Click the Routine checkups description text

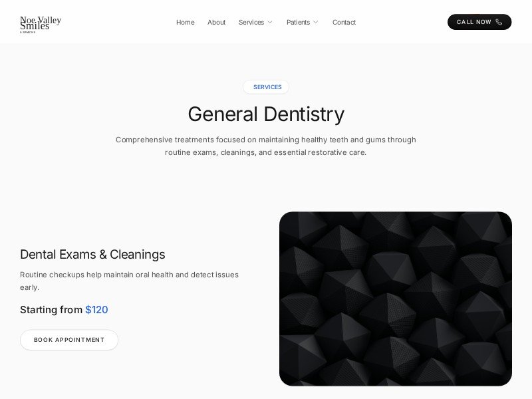click(x=129, y=281)
